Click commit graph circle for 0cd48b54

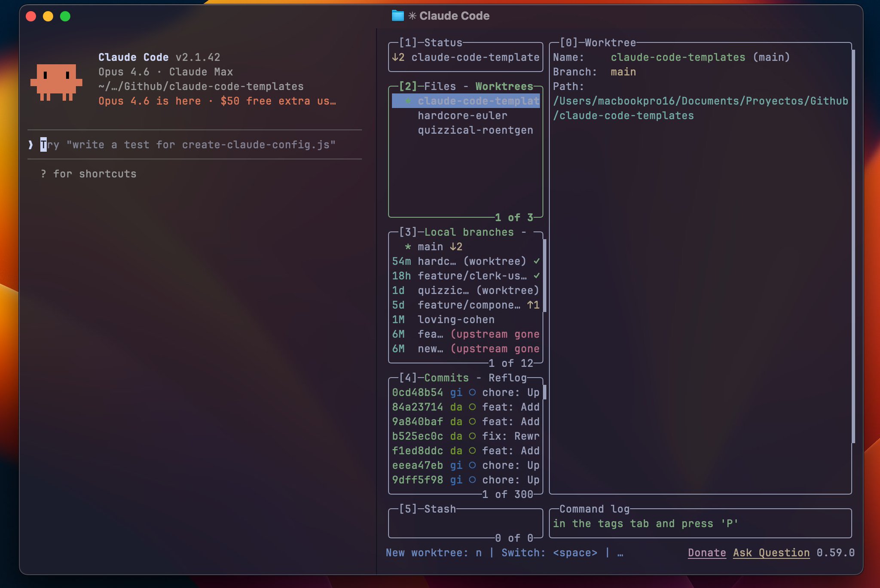click(x=472, y=393)
